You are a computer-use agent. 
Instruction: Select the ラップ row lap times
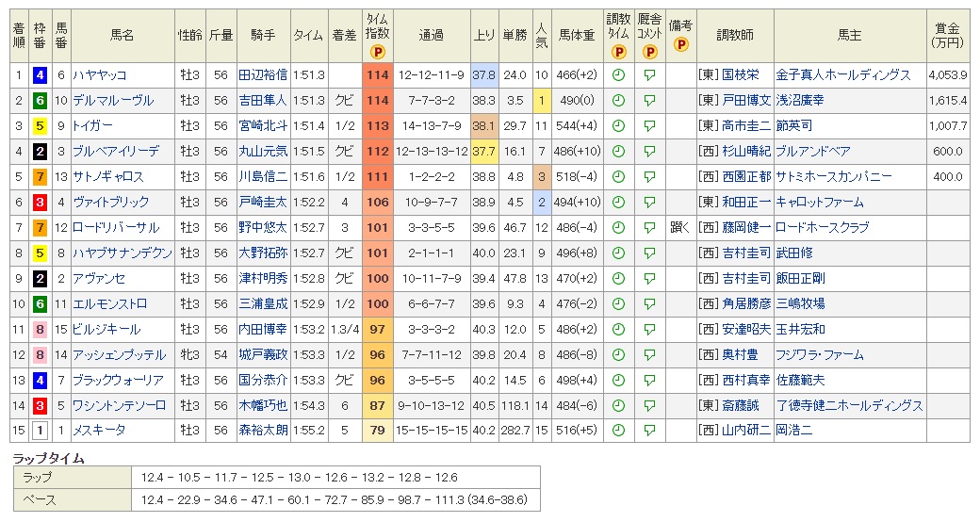pyautogui.click(x=300, y=478)
